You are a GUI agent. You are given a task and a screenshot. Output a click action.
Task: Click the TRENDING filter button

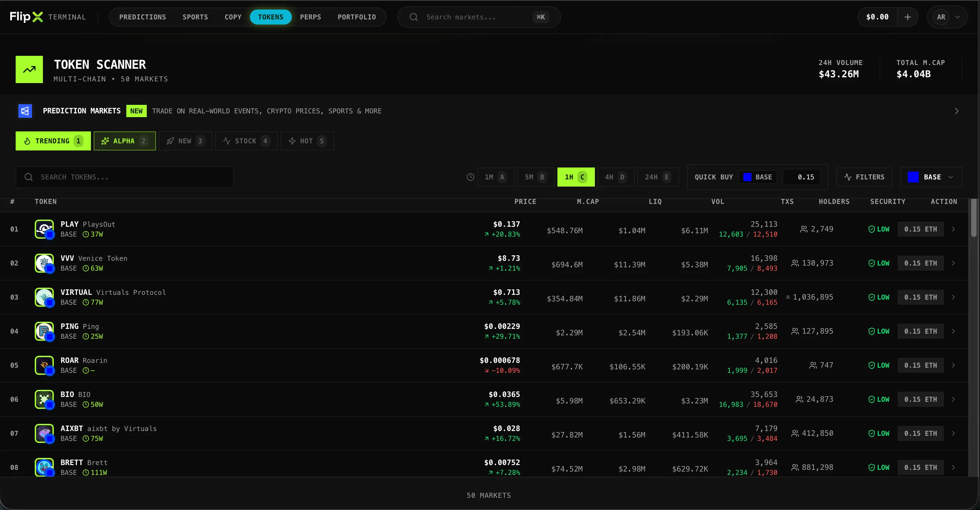[x=53, y=141]
